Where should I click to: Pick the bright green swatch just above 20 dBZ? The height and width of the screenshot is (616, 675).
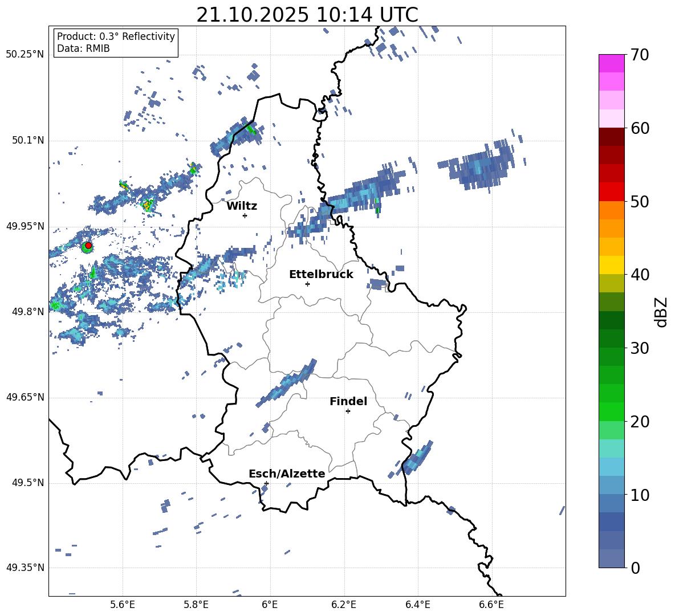pyautogui.click(x=611, y=411)
